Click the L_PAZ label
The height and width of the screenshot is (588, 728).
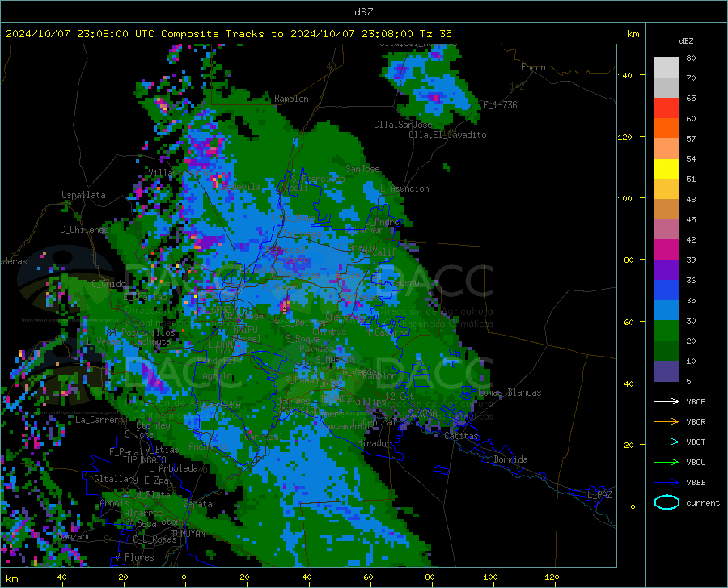point(599,495)
